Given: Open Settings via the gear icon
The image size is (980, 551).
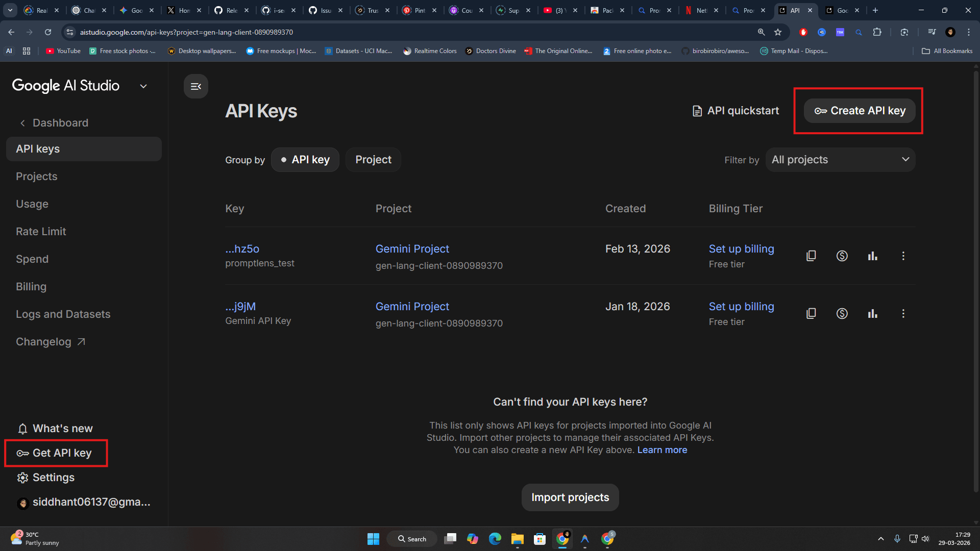Looking at the screenshot, I should click(x=22, y=477).
